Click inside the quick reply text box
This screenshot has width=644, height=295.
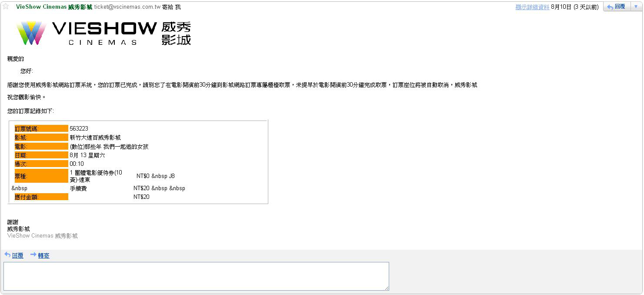click(x=196, y=276)
